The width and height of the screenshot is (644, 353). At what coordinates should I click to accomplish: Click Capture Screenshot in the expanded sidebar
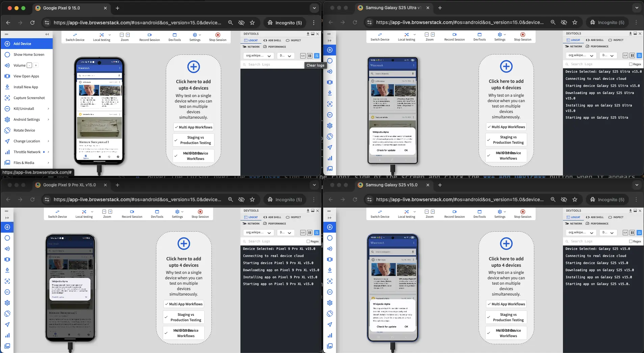click(x=29, y=98)
